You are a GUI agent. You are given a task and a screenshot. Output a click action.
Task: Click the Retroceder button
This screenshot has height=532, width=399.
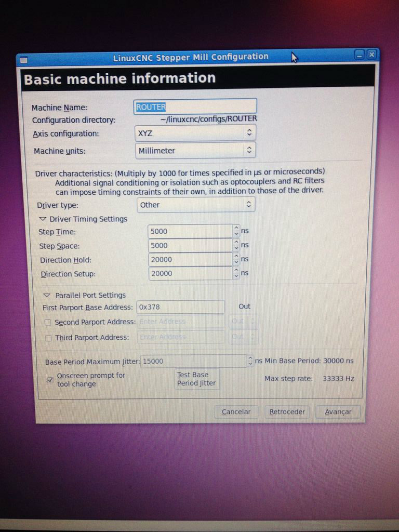click(x=287, y=412)
